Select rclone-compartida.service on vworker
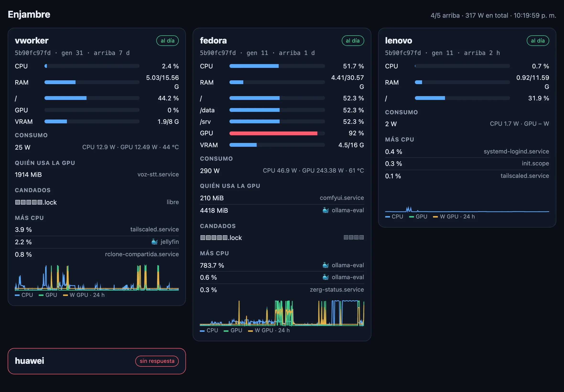 pos(142,254)
